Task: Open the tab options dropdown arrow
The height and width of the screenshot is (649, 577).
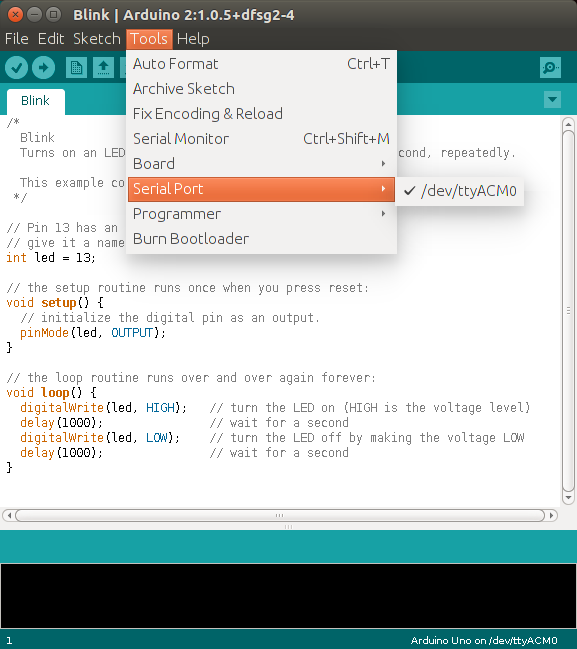Action: (x=552, y=99)
